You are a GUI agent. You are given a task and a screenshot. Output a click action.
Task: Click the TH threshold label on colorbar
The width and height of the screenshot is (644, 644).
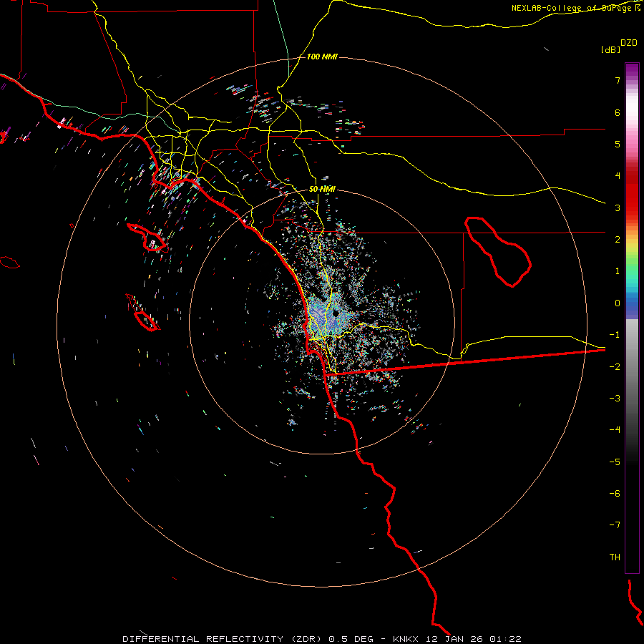click(615, 557)
